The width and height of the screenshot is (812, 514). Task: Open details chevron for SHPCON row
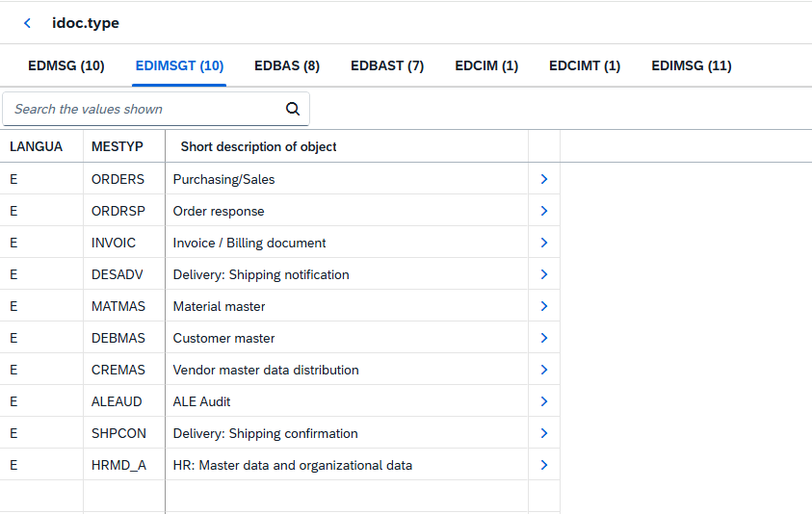[x=544, y=433]
